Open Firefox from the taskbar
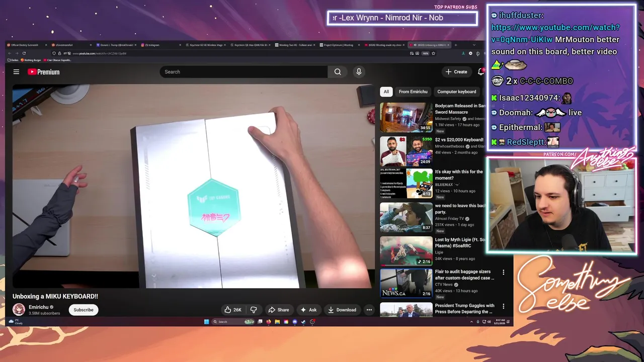644x362 pixels. 269,322
